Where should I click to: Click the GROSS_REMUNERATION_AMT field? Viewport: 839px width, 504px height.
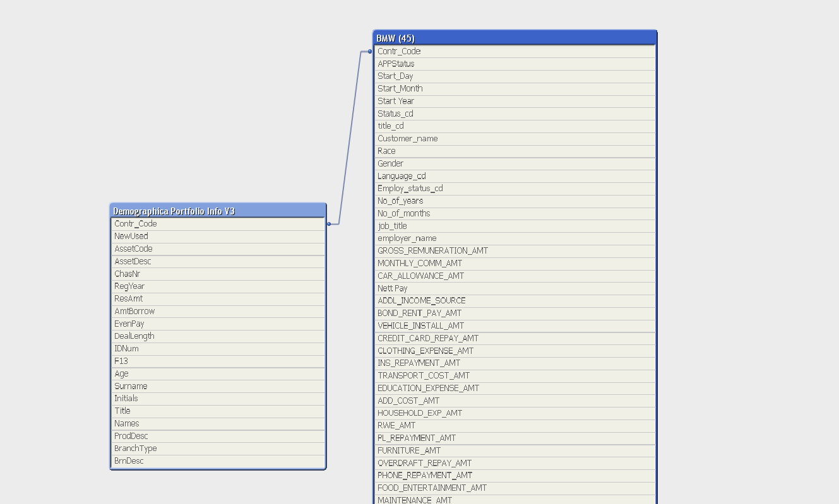[x=515, y=251]
